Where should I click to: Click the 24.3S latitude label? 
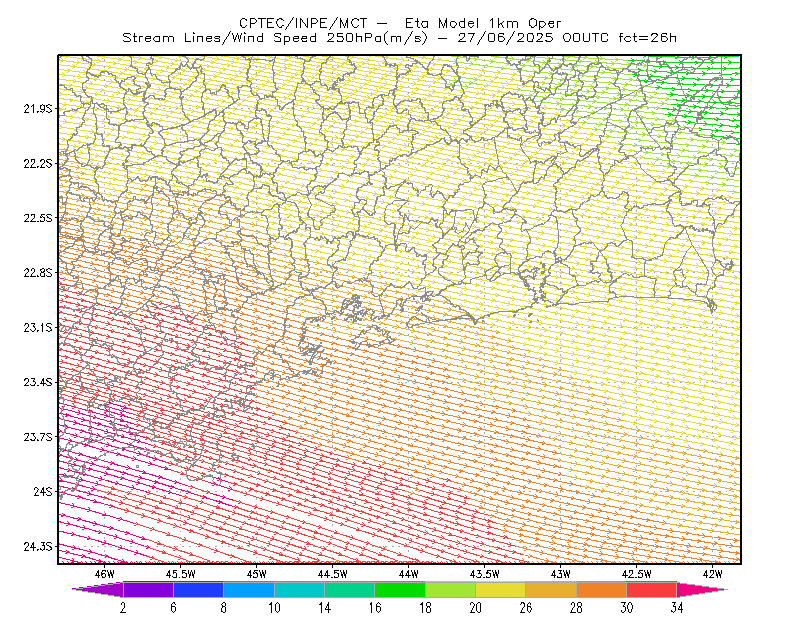[37, 547]
